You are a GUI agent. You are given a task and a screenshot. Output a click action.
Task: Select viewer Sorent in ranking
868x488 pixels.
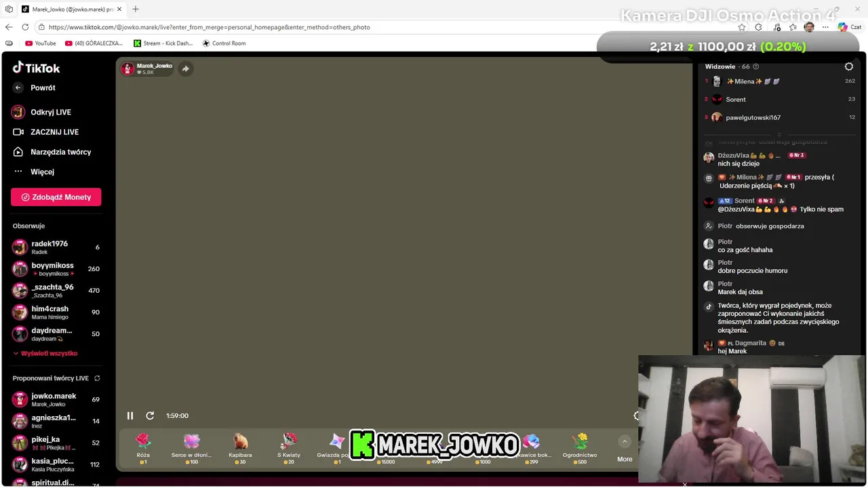780,99
